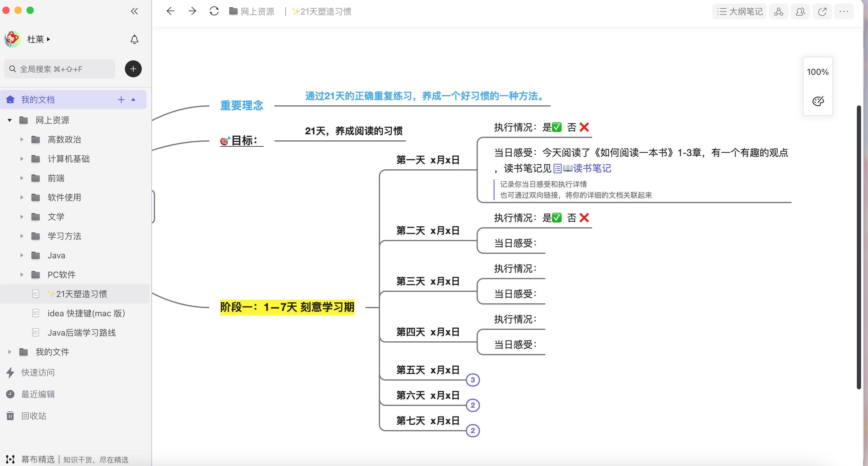Click the black plus new-document button
Image resolution: width=868 pixels, height=466 pixels.
[133, 69]
